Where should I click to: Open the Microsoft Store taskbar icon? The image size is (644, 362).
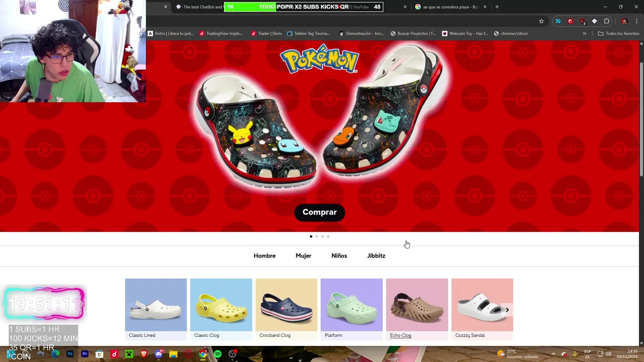[100, 354]
